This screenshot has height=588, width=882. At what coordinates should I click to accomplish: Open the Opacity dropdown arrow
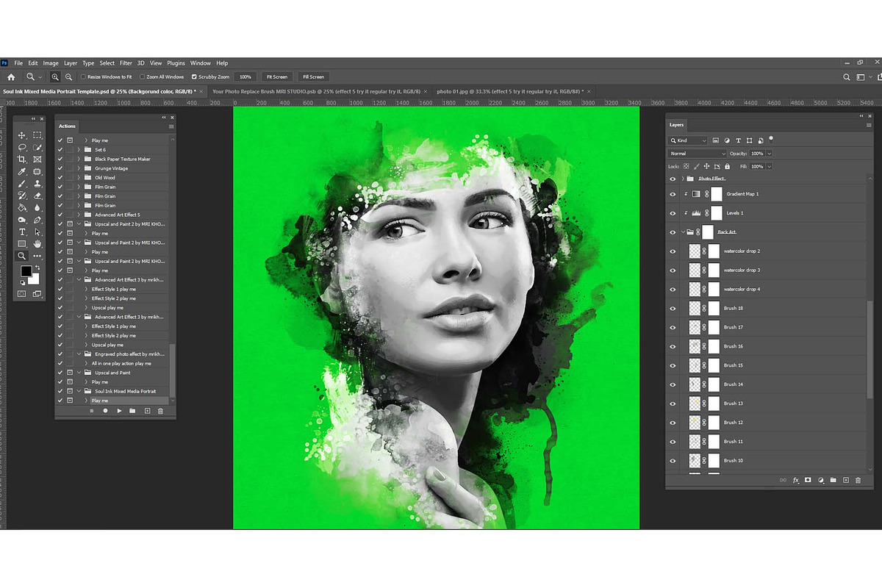[x=770, y=154]
